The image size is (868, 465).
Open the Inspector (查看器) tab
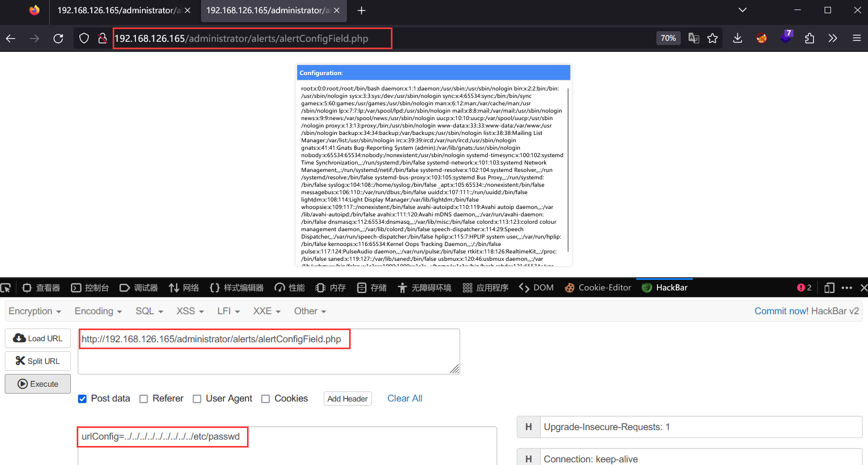click(x=41, y=288)
